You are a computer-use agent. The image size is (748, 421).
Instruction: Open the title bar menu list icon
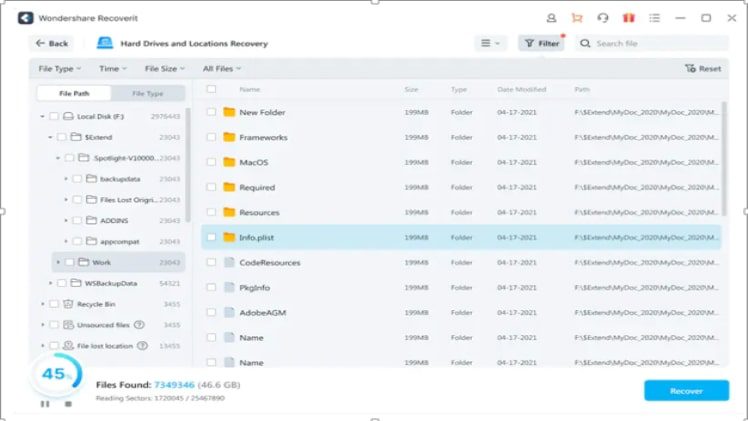click(x=654, y=18)
